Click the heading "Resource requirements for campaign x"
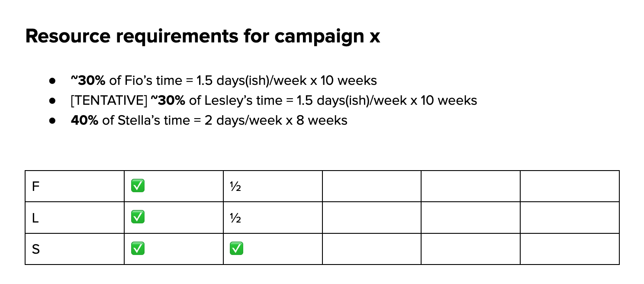The image size is (644, 284). (x=203, y=37)
